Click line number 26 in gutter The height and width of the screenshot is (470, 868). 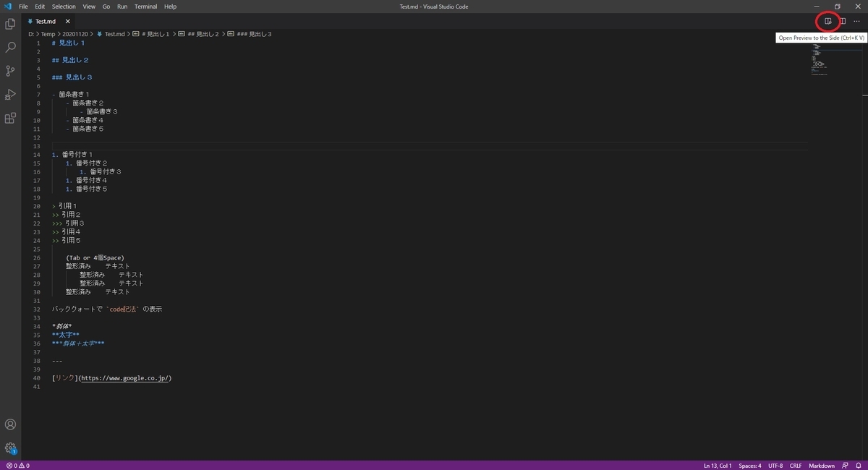tap(37, 257)
